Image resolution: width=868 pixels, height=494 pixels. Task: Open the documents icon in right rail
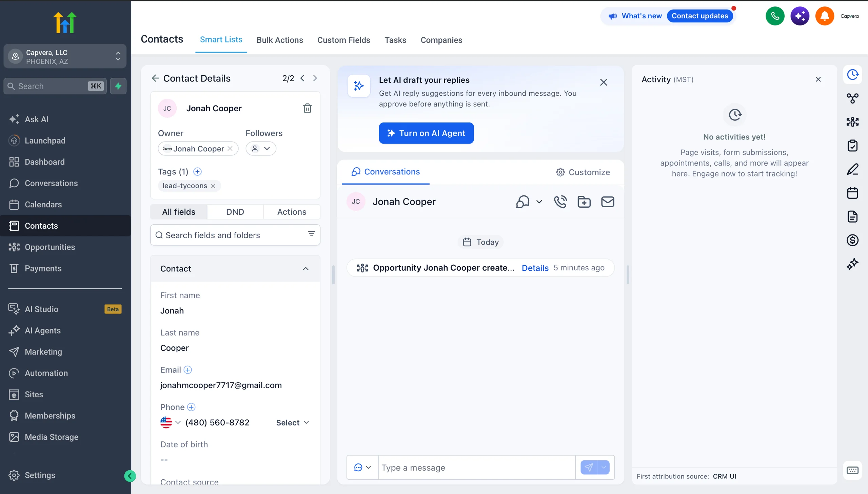click(x=852, y=216)
